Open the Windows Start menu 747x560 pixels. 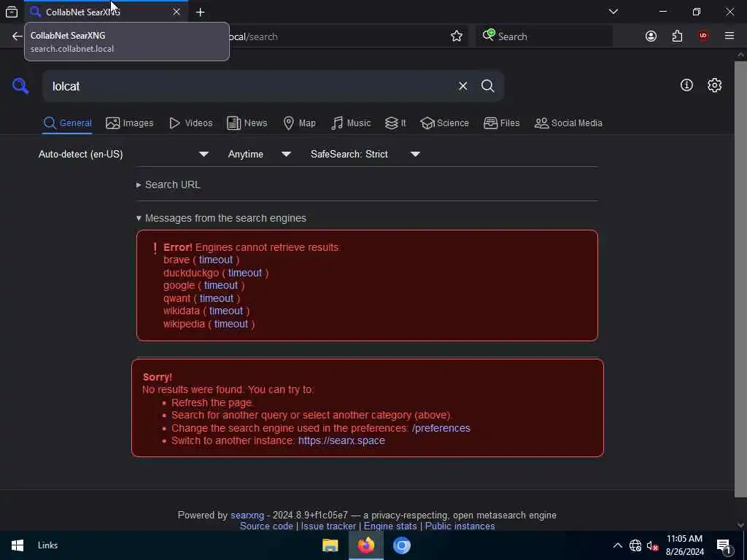(18, 545)
